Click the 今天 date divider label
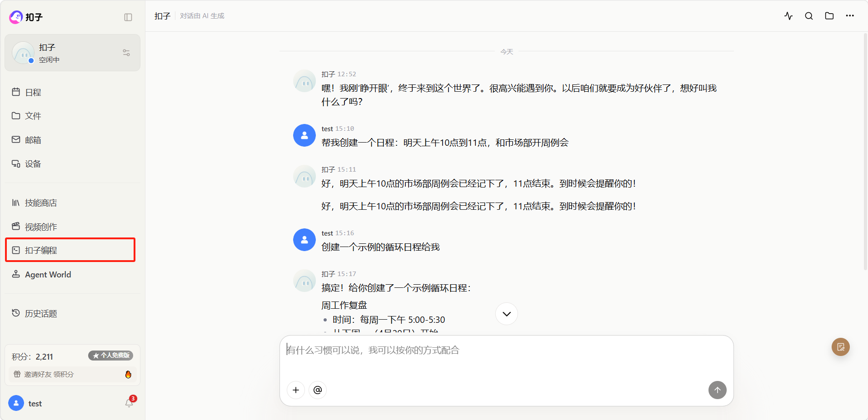Viewport: 868px width, 420px height. pos(507,52)
